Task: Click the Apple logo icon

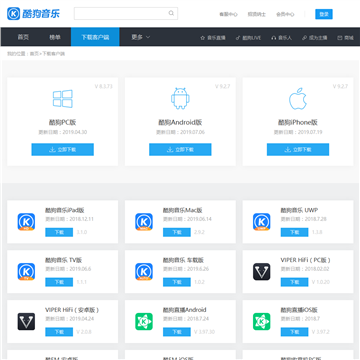Action: click(298, 99)
